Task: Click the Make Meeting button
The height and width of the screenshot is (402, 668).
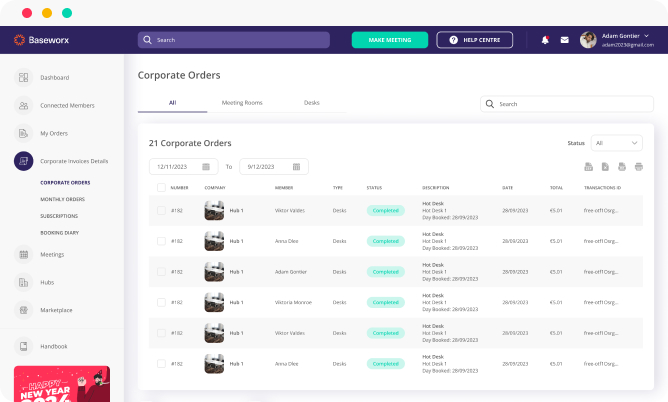Action: (x=390, y=40)
